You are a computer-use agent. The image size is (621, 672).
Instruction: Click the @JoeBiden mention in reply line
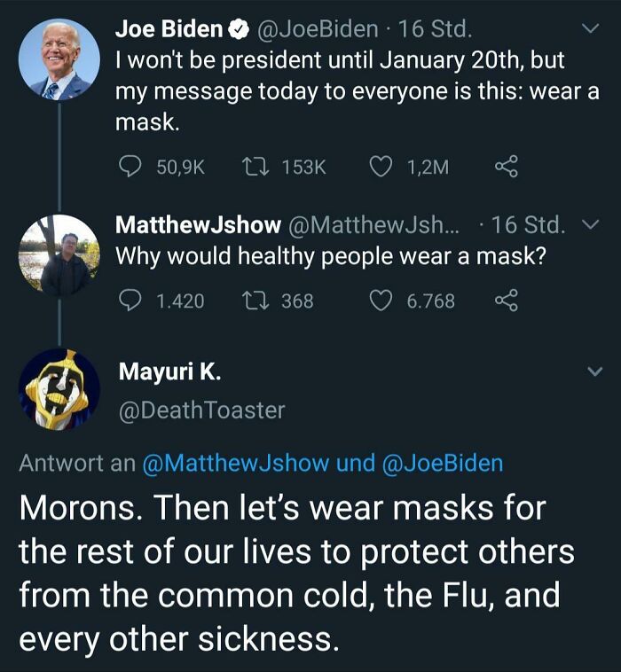[442, 463]
